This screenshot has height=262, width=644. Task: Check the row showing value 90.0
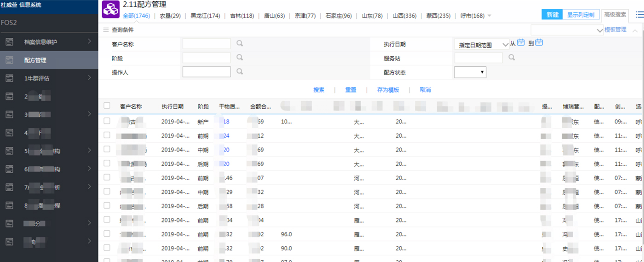tap(107, 248)
